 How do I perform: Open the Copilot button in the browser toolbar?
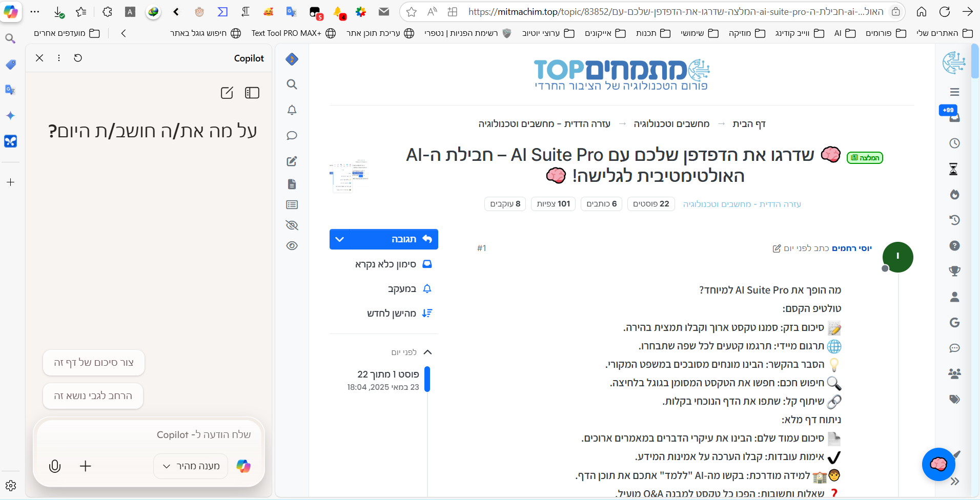pos(11,11)
